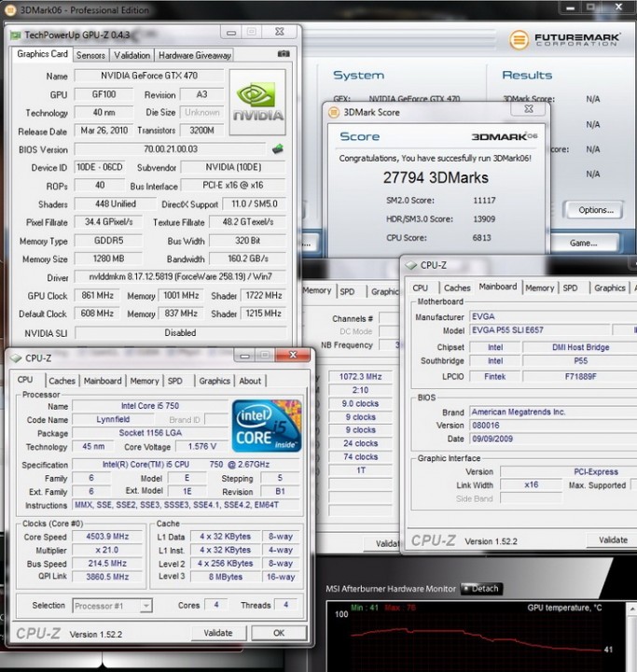Click the motherboard model EVGA P55 SLI E657
This screenshot has height=672, width=637.
point(540,330)
